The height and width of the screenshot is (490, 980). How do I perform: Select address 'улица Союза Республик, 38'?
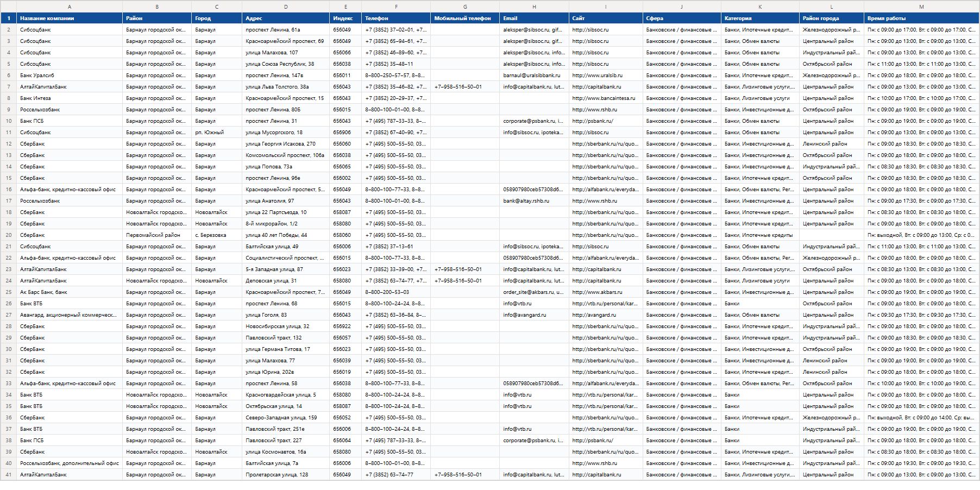286,64
